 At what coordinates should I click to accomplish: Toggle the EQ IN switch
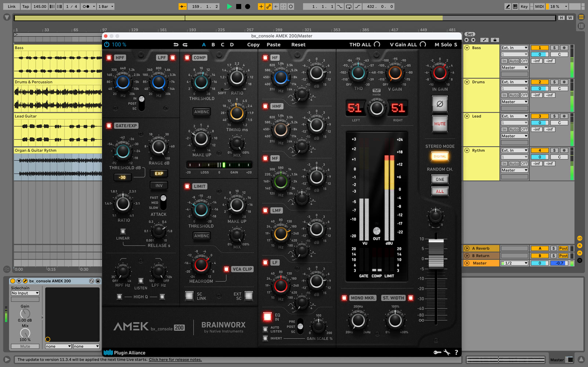point(267,316)
